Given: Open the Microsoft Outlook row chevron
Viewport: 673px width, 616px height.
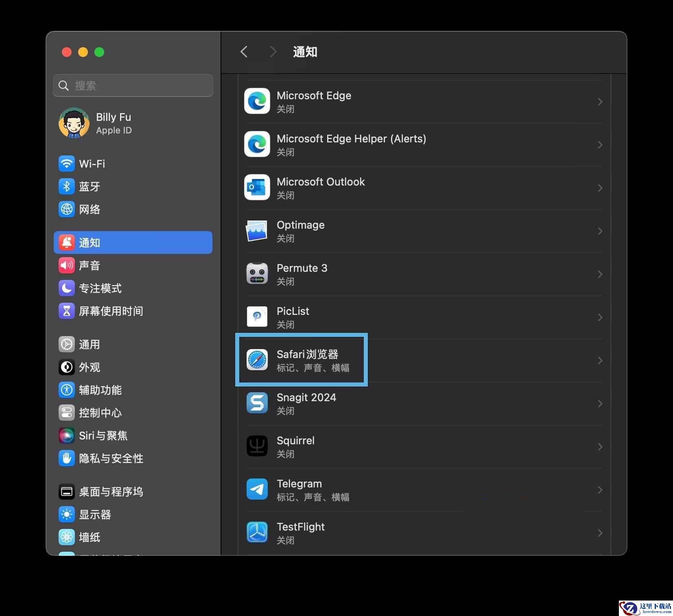Looking at the screenshot, I should (x=600, y=188).
